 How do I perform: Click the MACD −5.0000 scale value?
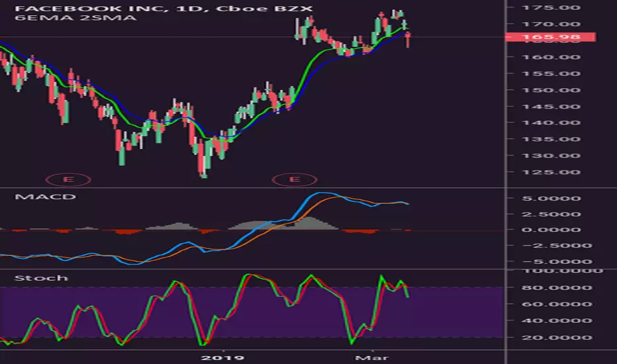556,261
